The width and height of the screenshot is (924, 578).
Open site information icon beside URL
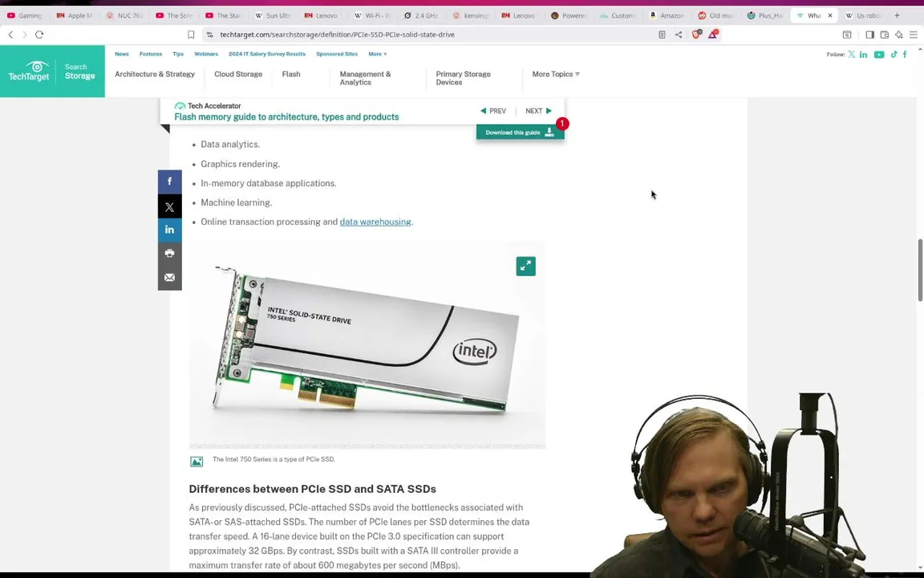coord(210,35)
